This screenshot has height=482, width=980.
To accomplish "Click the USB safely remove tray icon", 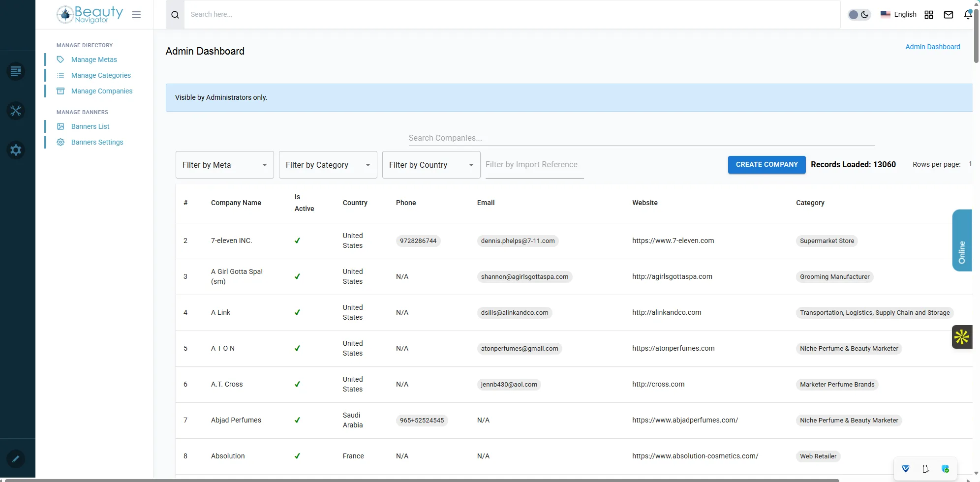I will [x=925, y=468].
